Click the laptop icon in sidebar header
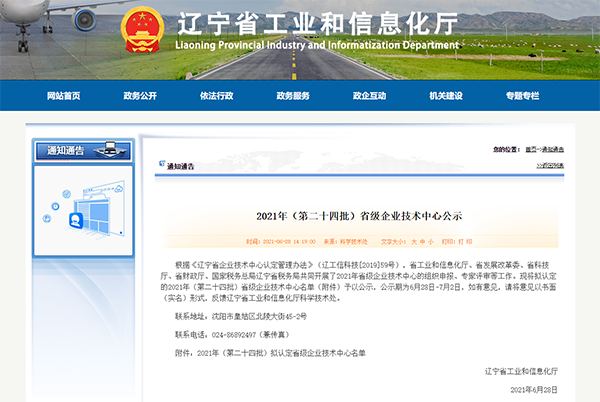This screenshot has height=402, width=600. coord(103,151)
